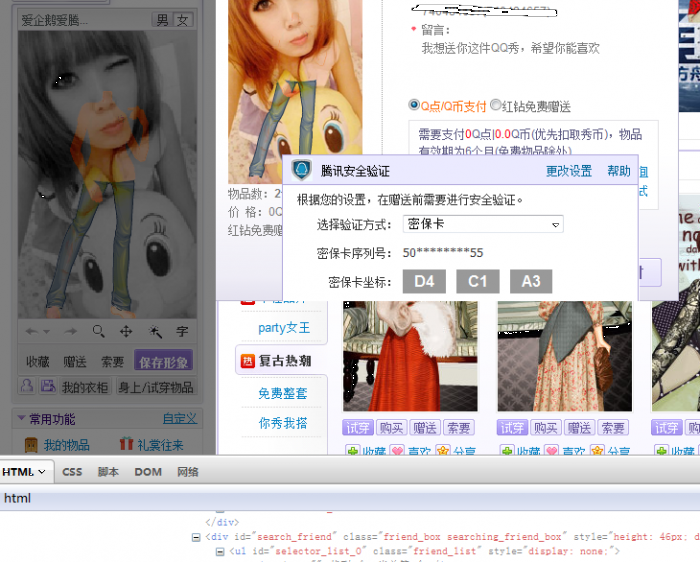The height and width of the screenshot is (562, 700).
Task: Open the person silhouette icon tab
Action: (x=27, y=386)
